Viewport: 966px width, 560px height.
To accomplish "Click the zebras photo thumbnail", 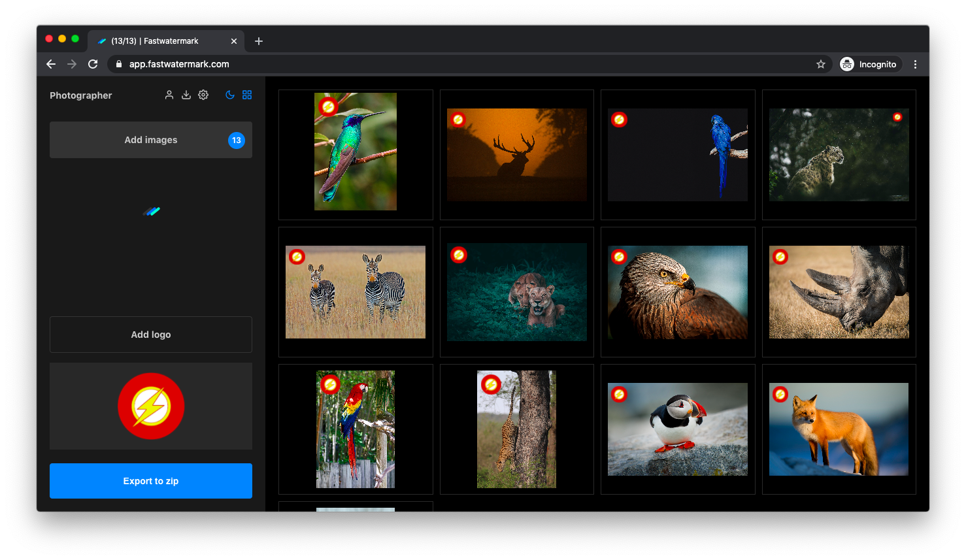I will (356, 292).
